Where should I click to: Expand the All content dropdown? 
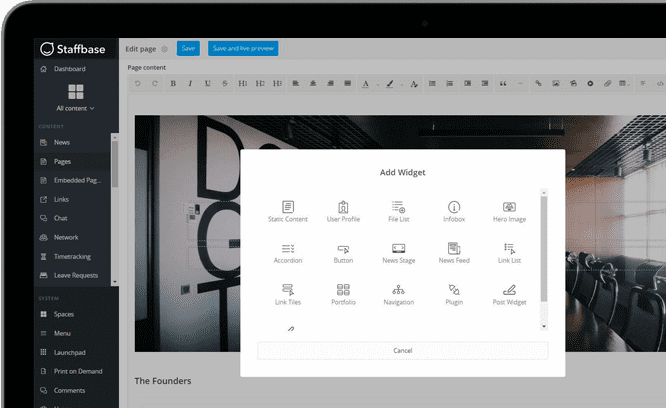coord(76,108)
